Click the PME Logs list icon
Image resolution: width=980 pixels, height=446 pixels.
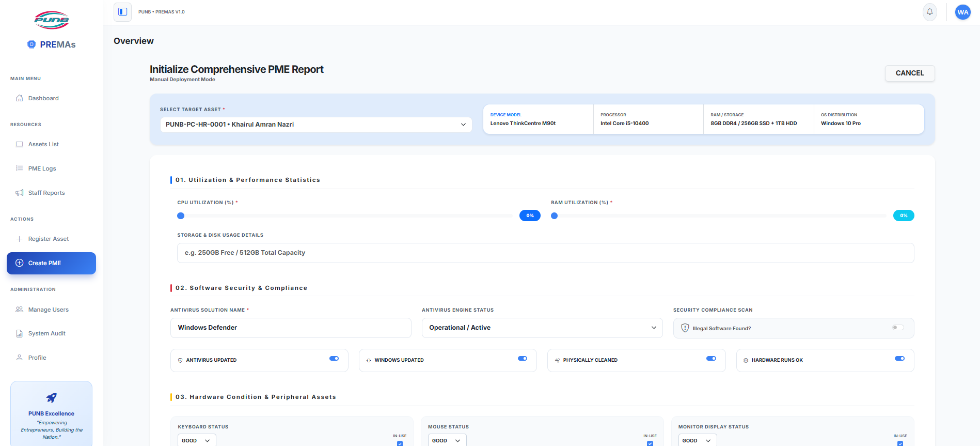pyautogui.click(x=20, y=168)
